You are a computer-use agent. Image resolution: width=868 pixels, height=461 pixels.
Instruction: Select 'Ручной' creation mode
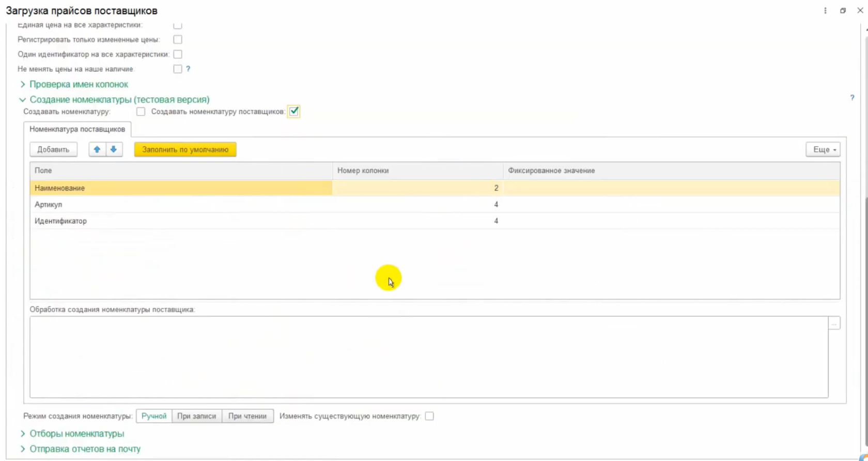click(154, 416)
